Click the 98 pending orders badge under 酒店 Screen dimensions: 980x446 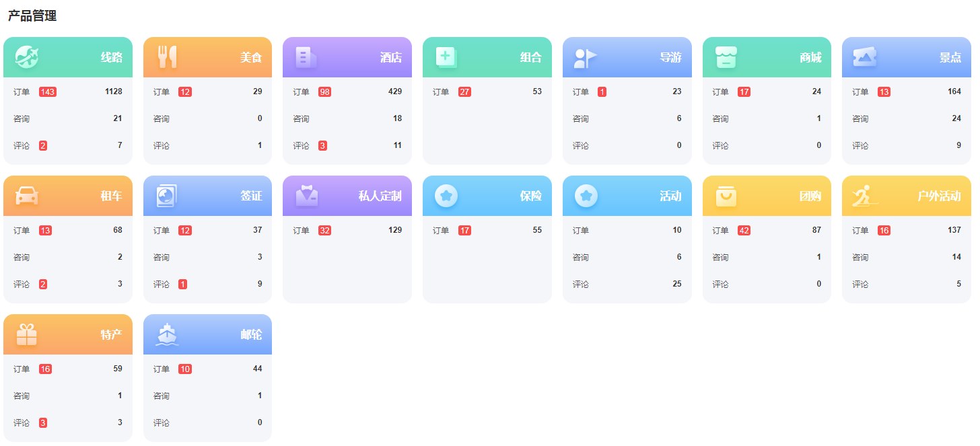324,92
